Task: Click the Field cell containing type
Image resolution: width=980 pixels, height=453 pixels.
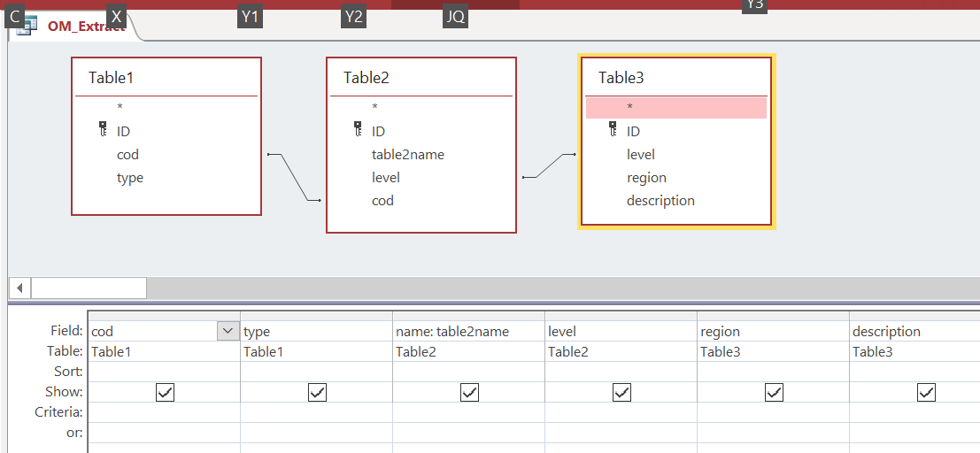Action: pos(316,331)
